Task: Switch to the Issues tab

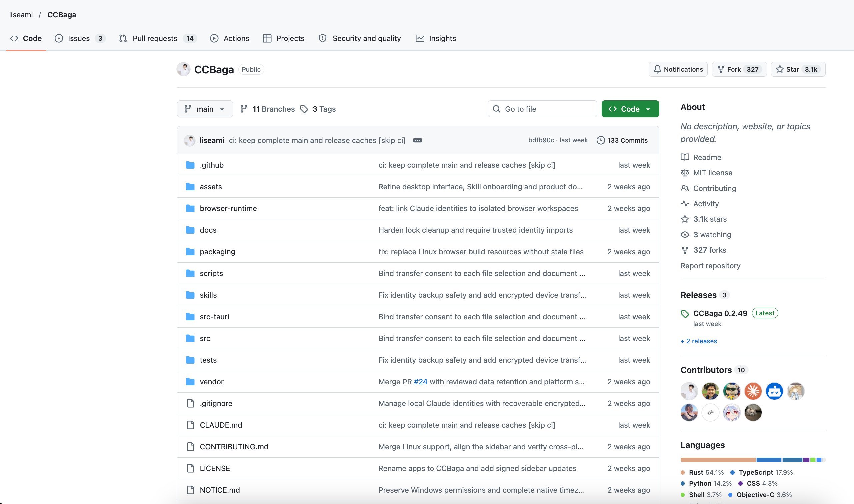Action: (x=80, y=38)
